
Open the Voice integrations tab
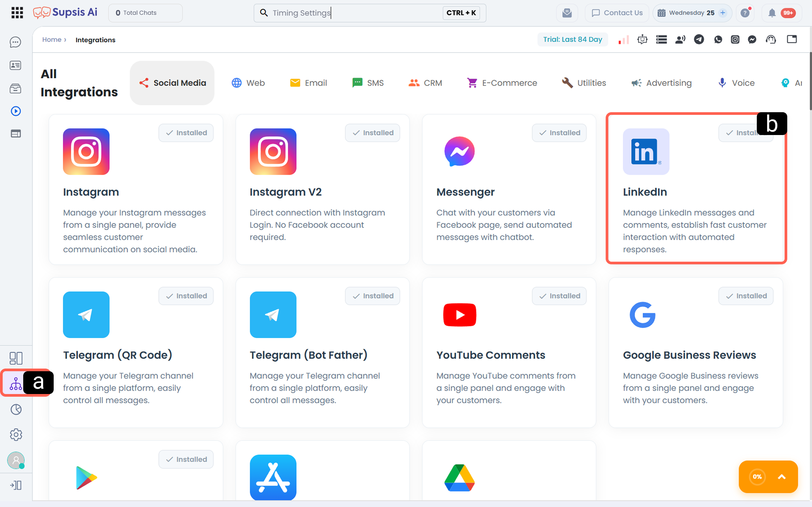coord(736,83)
